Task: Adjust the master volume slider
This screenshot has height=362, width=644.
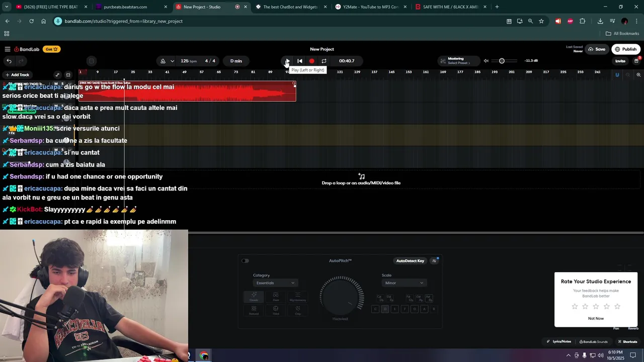Action: (505, 61)
